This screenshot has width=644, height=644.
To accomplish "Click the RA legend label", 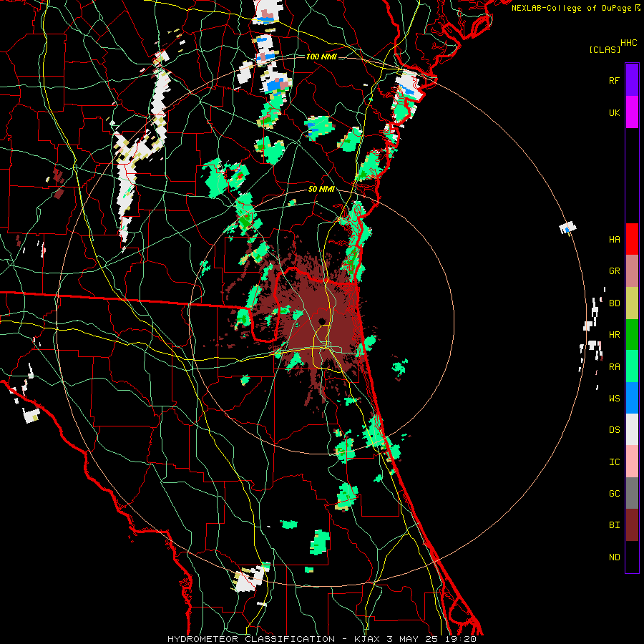I will pyautogui.click(x=614, y=367).
